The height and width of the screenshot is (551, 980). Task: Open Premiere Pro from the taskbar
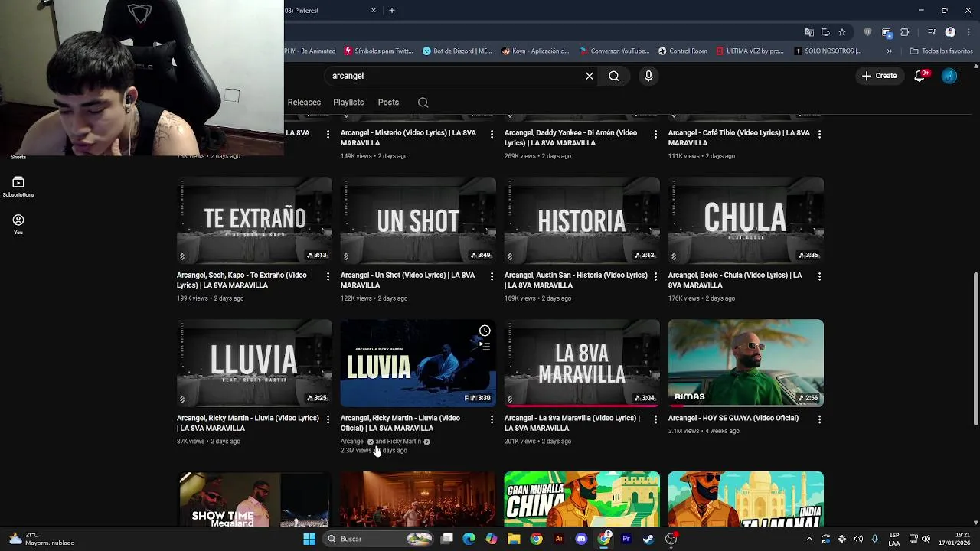626,539
